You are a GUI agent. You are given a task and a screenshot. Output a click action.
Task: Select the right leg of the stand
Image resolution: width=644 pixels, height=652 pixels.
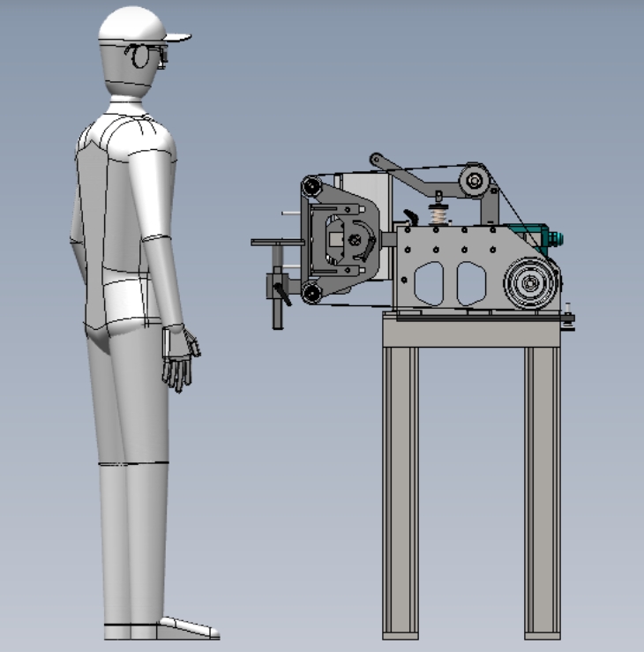click(543, 493)
